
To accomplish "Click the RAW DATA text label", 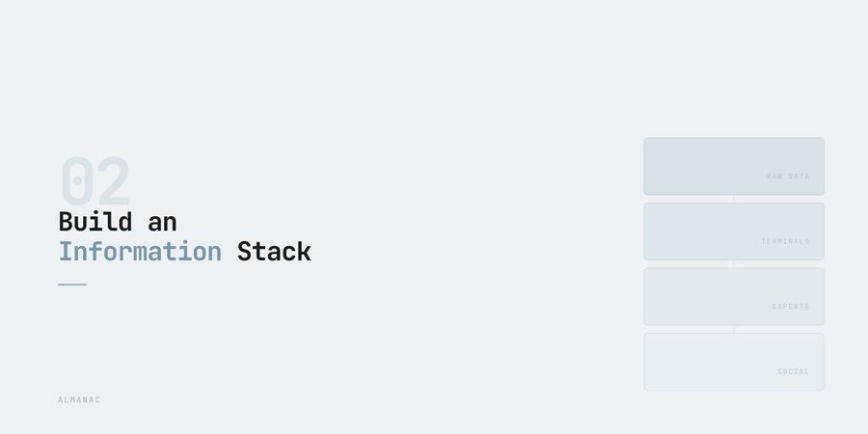I will pyautogui.click(x=788, y=176).
